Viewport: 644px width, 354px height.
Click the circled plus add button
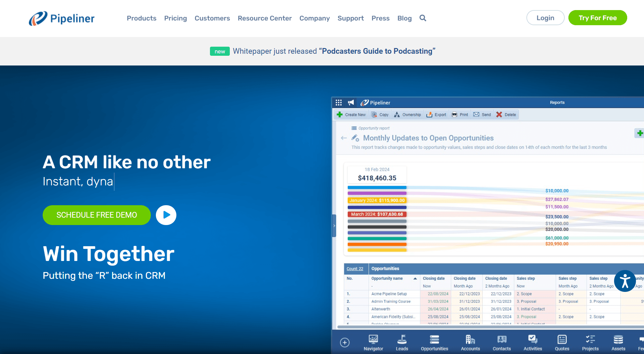pyautogui.click(x=345, y=342)
